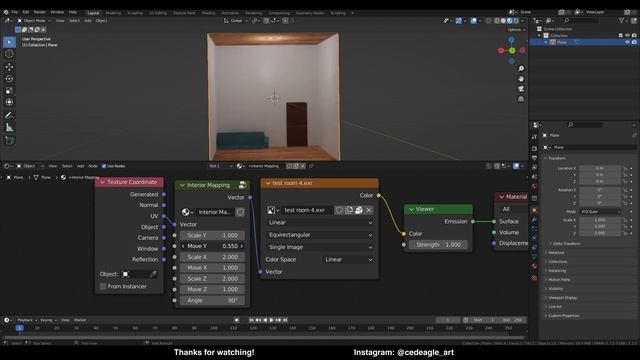This screenshot has height=360, width=640.
Task: Select the Measure tool
Action: click(x=9, y=128)
